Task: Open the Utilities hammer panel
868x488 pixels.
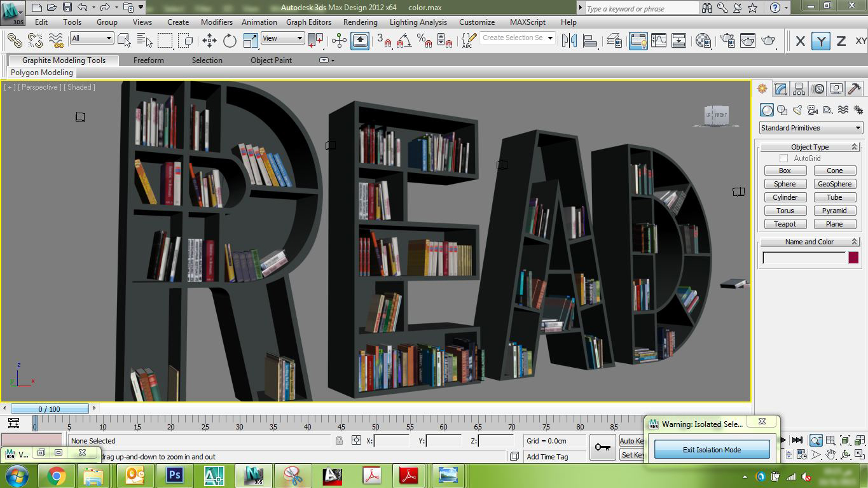Action: [855, 89]
